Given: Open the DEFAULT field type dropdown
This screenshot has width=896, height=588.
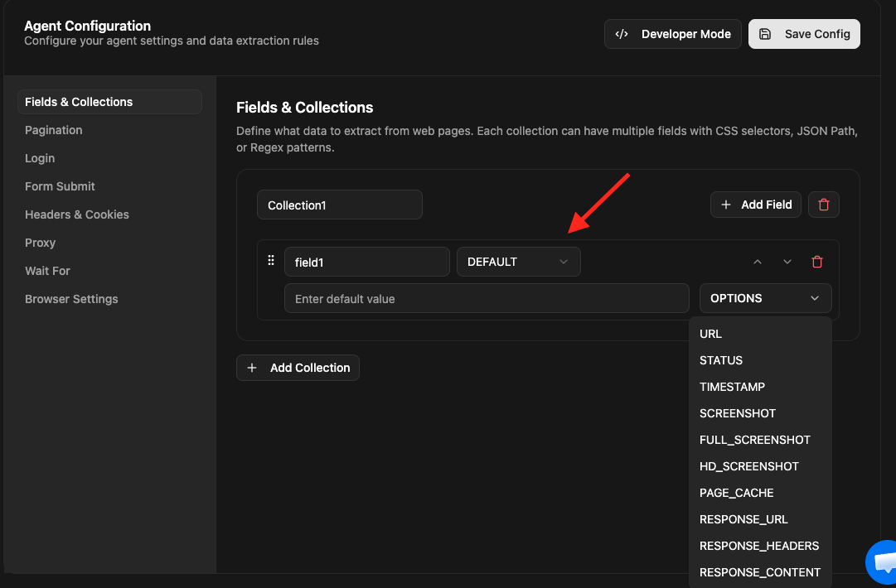Looking at the screenshot, I should coord(518,262).
